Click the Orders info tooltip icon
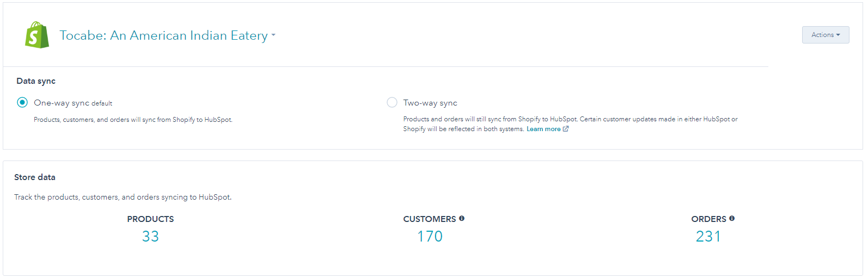 coord(732,218)
